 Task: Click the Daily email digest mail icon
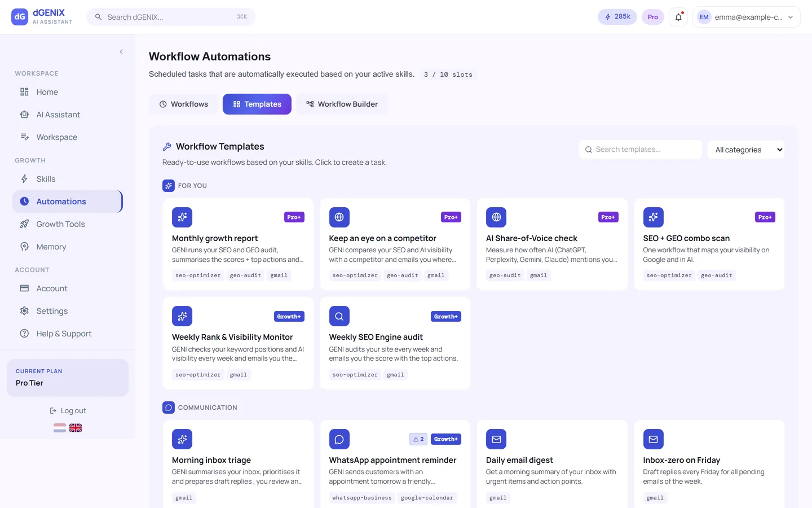[496, 439]
